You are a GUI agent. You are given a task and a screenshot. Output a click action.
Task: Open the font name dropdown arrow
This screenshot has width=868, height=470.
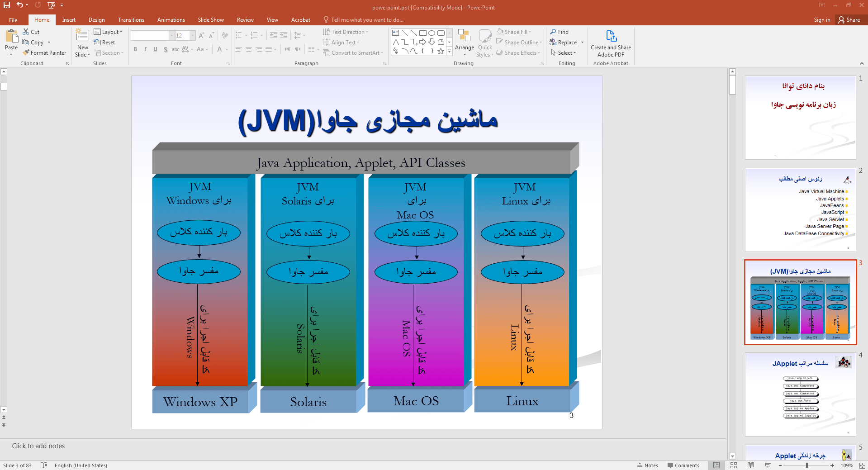tap(171, 35)
